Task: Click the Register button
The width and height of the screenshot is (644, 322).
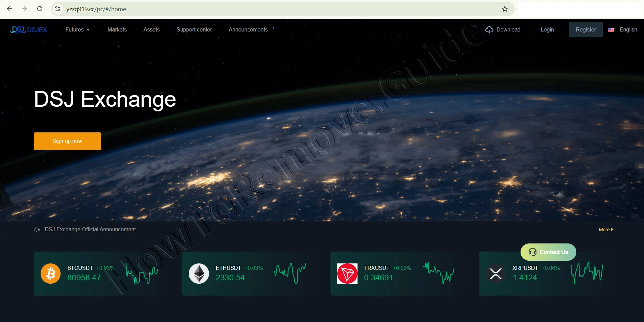Action: [x=585, y=30]
